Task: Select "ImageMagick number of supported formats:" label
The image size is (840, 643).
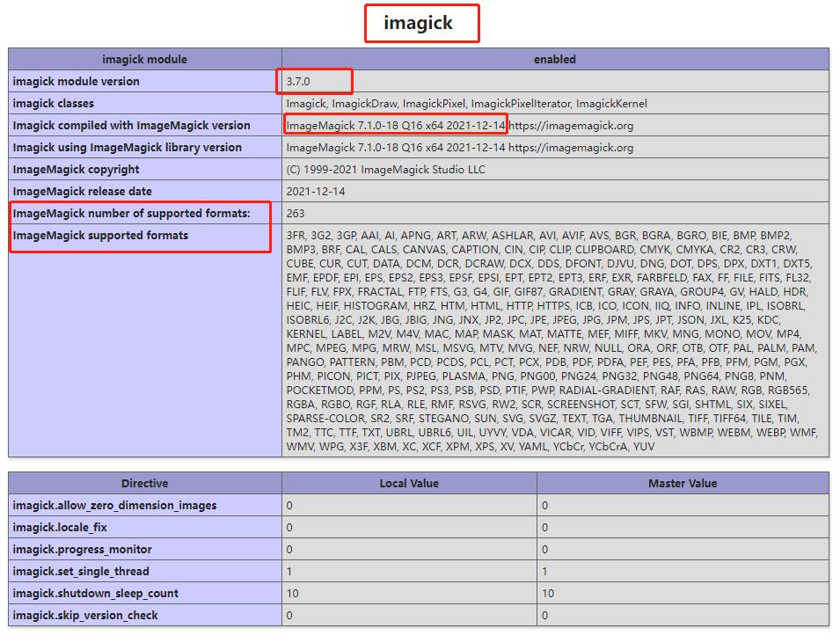Action: [x=131, y=213]
